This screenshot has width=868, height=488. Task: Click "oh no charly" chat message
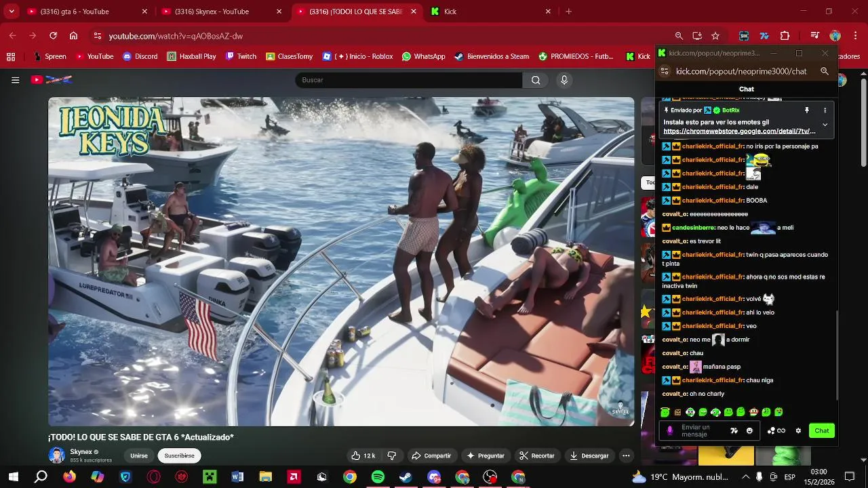(x=707, y=394)
